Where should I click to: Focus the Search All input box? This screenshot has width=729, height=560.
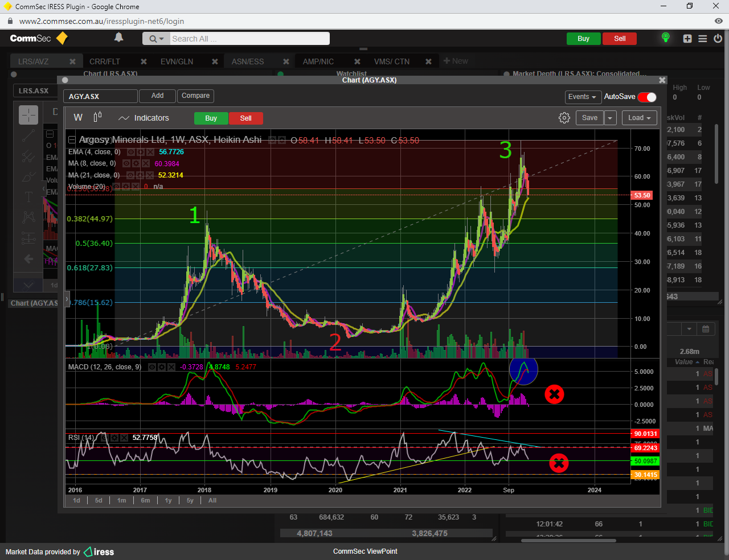[249, 39]
